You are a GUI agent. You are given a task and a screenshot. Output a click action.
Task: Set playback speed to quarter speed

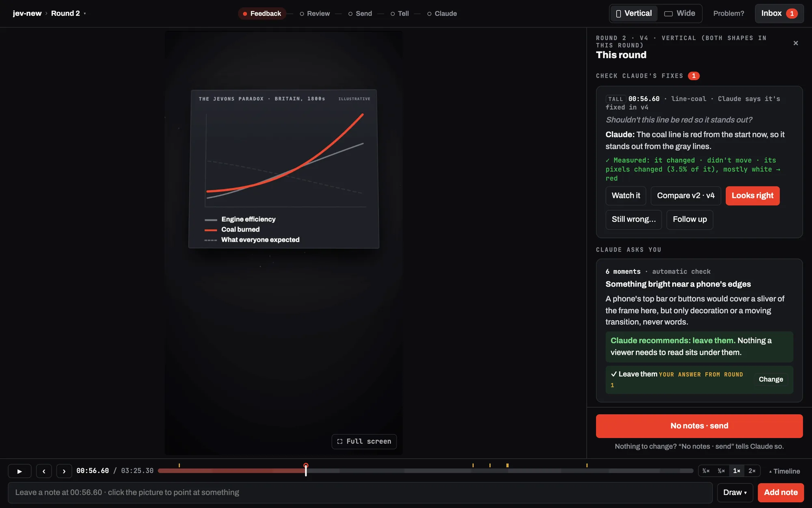706,471
